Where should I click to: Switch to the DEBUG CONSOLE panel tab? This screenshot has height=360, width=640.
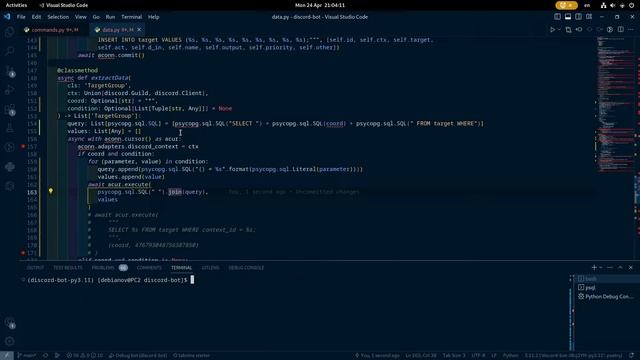[x=246, y=268]
